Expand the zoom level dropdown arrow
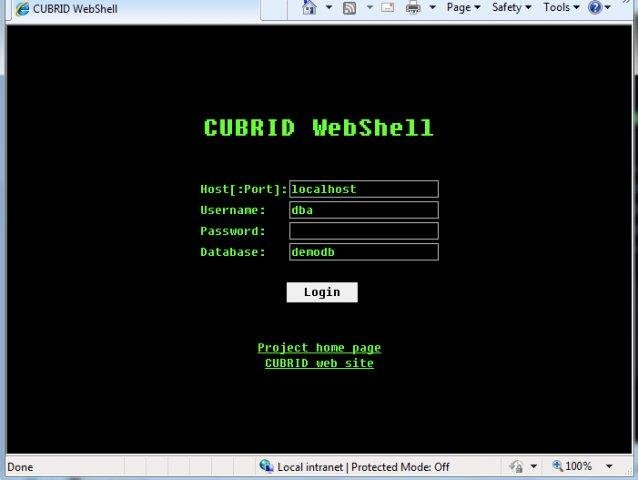The image size is (638, 480). [609, 466]
